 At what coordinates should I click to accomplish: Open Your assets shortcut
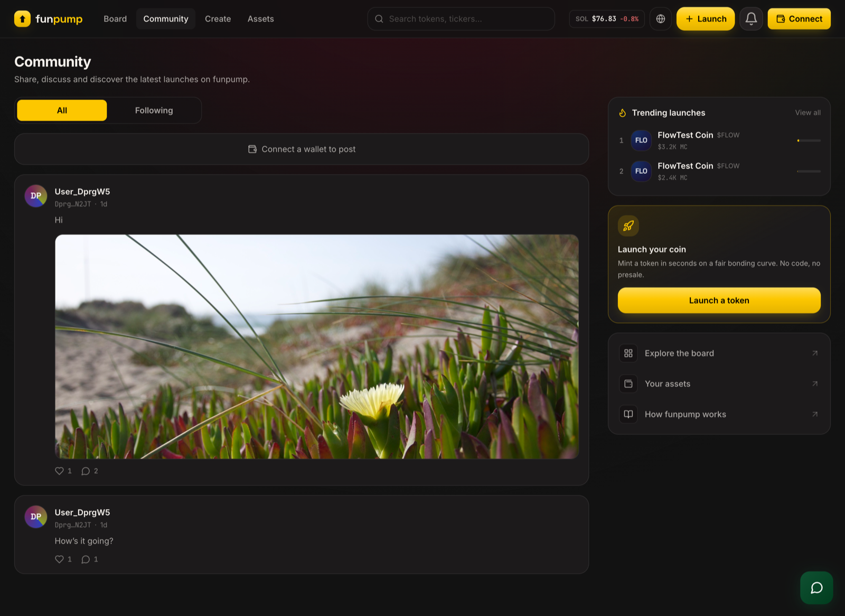tap(719, 384)
